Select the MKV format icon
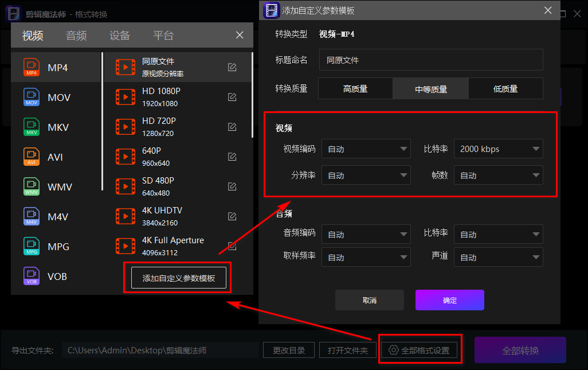This screenshot has width=588, height=370. pos(32,127)
